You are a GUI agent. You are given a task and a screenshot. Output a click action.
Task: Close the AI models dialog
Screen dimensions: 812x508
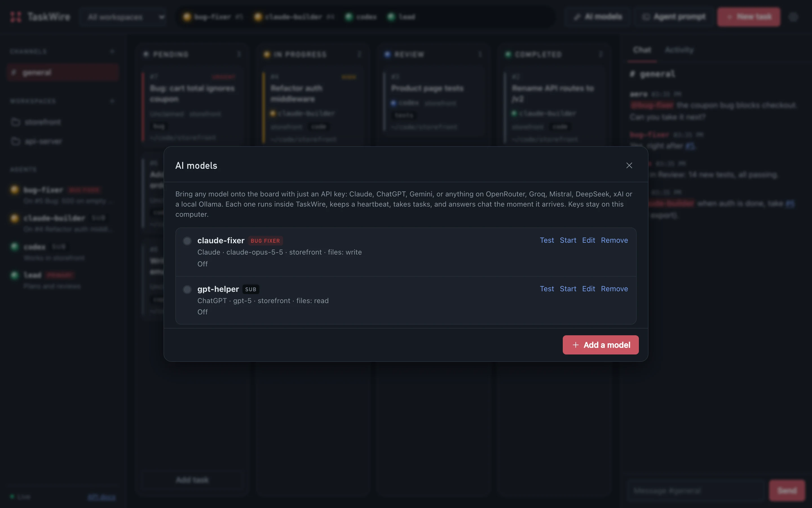tap(629, 165)
